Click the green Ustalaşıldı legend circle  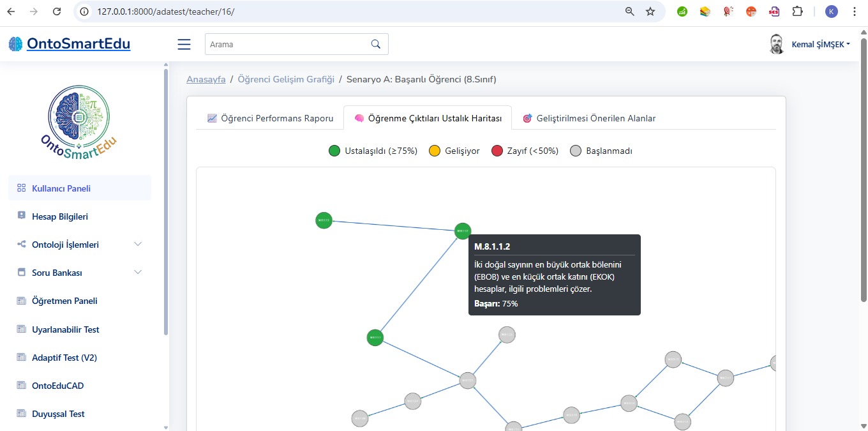(334, 151)
